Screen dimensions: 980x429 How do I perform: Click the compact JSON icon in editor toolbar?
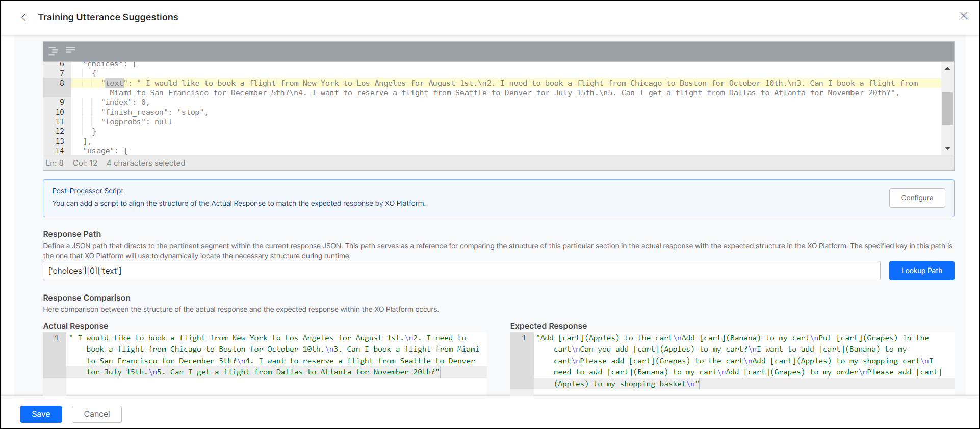[x=70, y=50]
